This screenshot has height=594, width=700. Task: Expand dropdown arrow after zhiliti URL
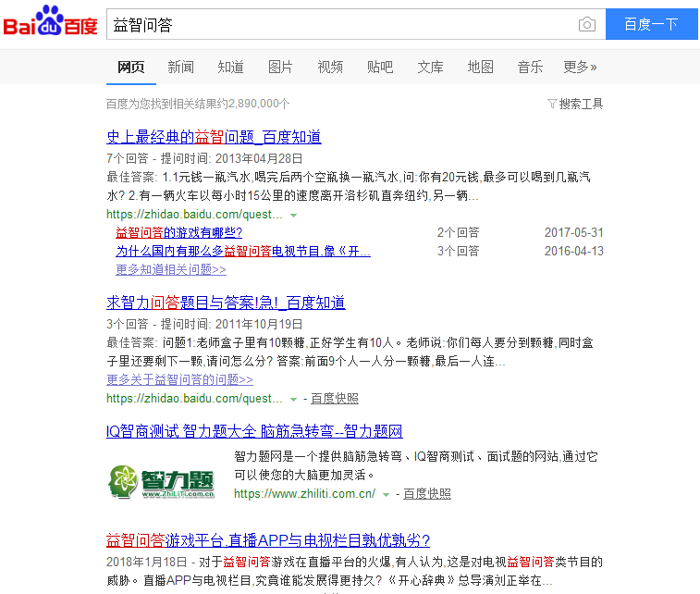[x=386, y=494]
